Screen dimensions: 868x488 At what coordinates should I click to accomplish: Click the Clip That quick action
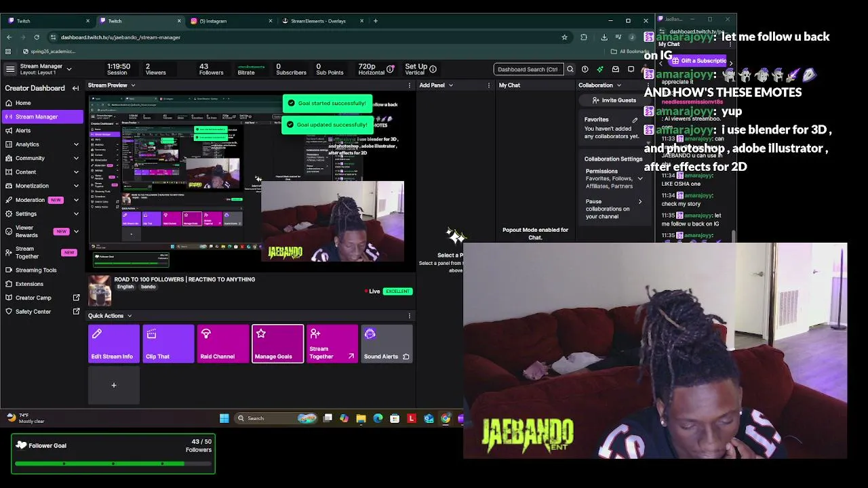168,344
